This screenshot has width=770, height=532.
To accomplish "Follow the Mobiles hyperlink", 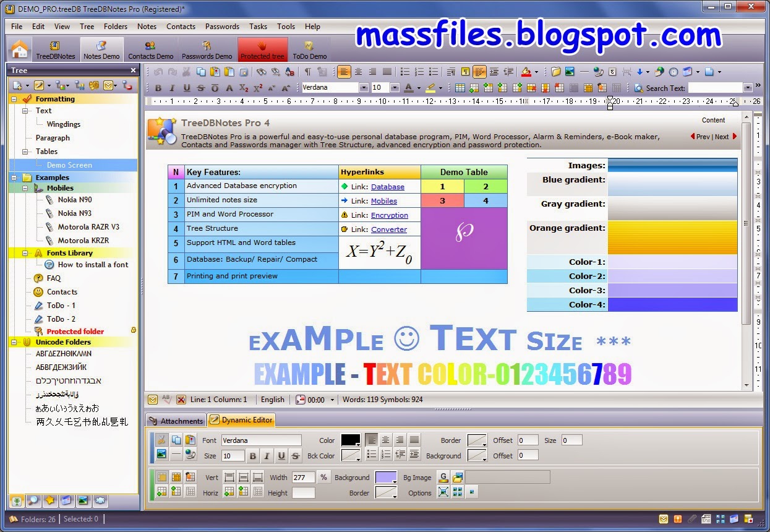I will point(384,201).
